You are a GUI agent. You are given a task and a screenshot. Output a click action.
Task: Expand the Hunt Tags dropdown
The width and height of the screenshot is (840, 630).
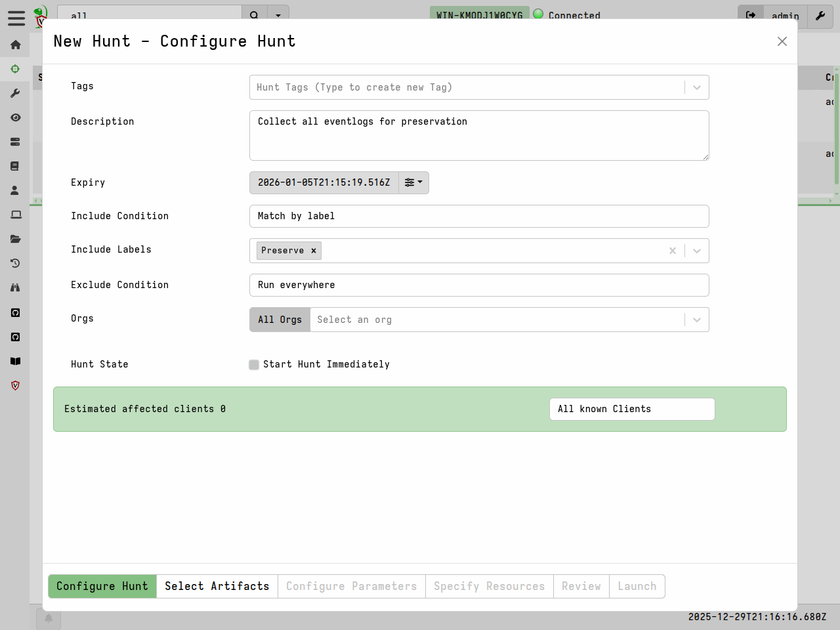pyautogui.click(x=696, y=87)
